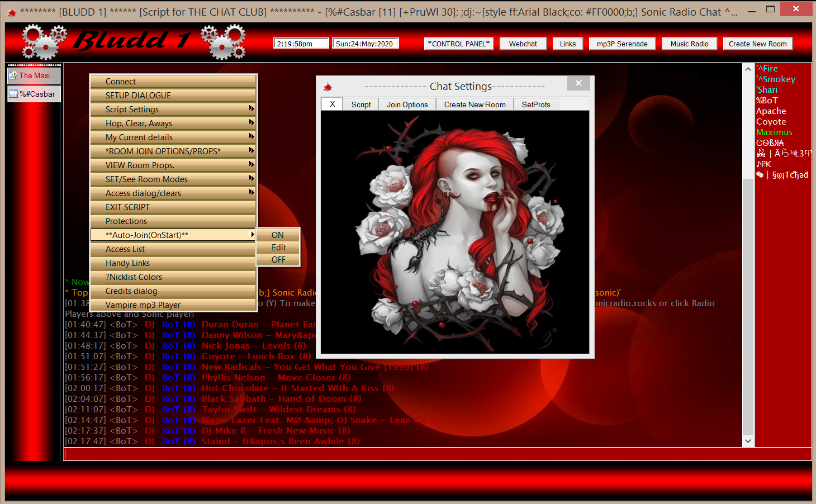Select user Coyote in the nicklist
816x504 pixels.
click(x=771, y=122)
